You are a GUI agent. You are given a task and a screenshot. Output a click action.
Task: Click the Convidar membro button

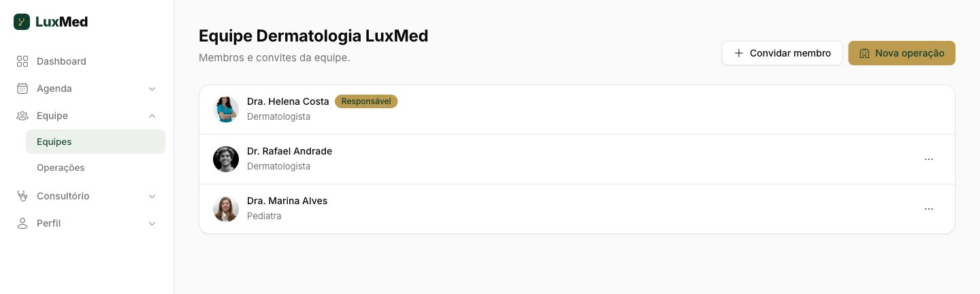[x=782, y=53]
